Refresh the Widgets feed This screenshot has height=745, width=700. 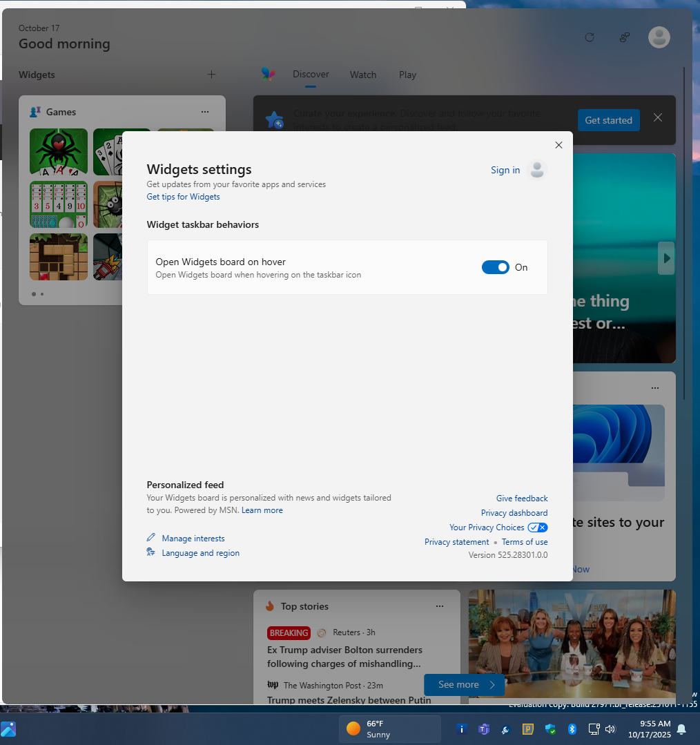click(x=589, y=37)
